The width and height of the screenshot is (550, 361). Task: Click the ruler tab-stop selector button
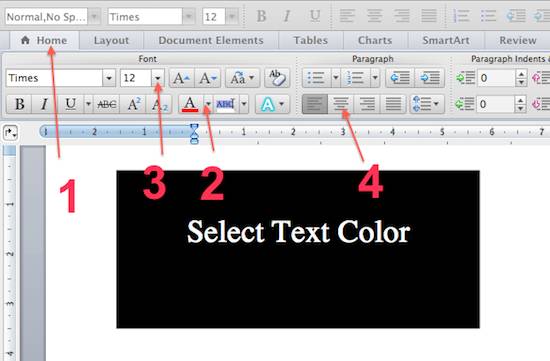point(10,133)
